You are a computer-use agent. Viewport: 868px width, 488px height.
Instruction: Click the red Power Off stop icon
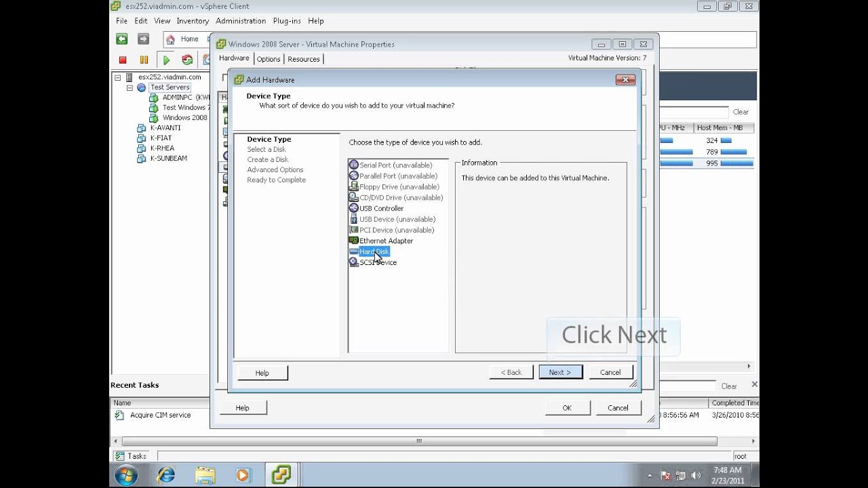pyautogui.click(x=123, y=60)
